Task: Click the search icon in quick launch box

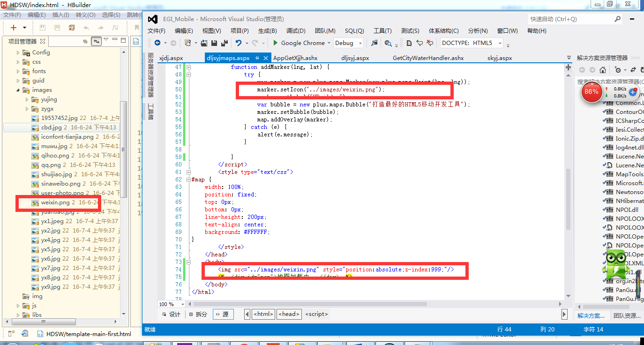Action: [617, 19]
